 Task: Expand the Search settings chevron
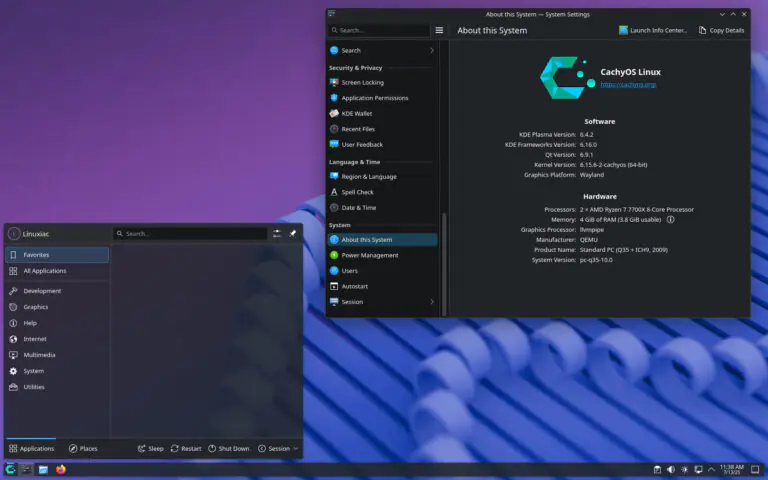[432, 50]
